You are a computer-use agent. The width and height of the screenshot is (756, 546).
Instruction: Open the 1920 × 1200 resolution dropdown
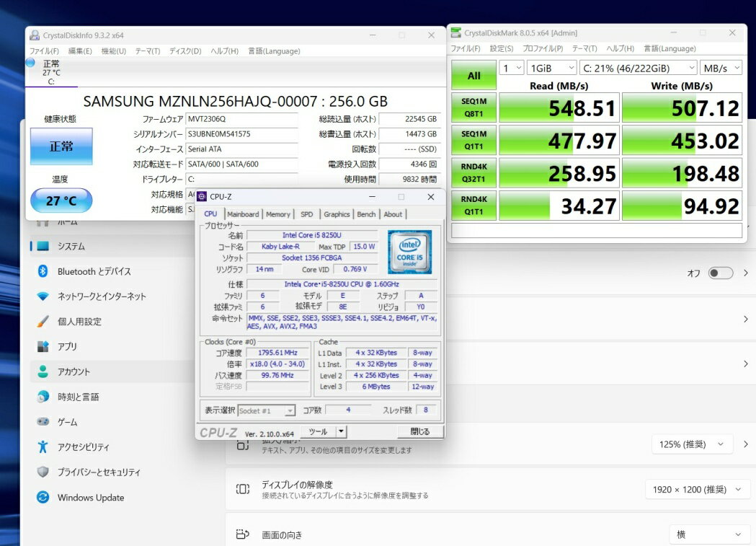click(x=697, y=490)
